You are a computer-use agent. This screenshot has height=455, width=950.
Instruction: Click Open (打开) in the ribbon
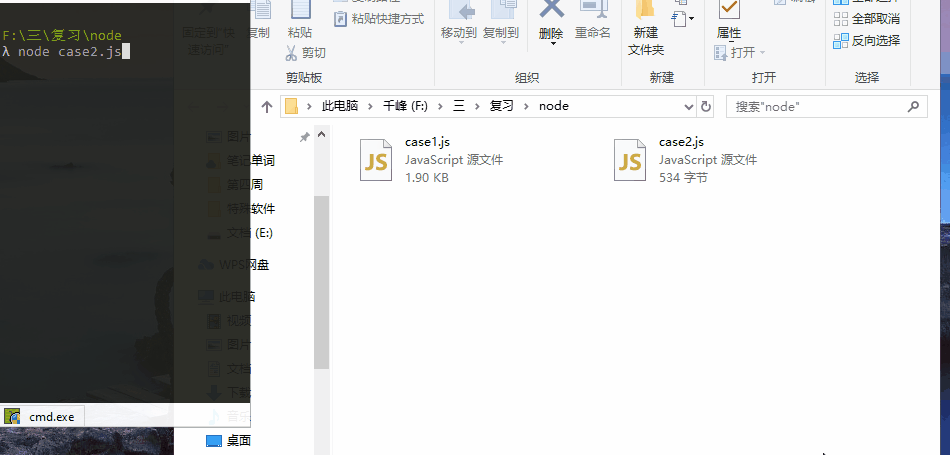coord(736,53)
